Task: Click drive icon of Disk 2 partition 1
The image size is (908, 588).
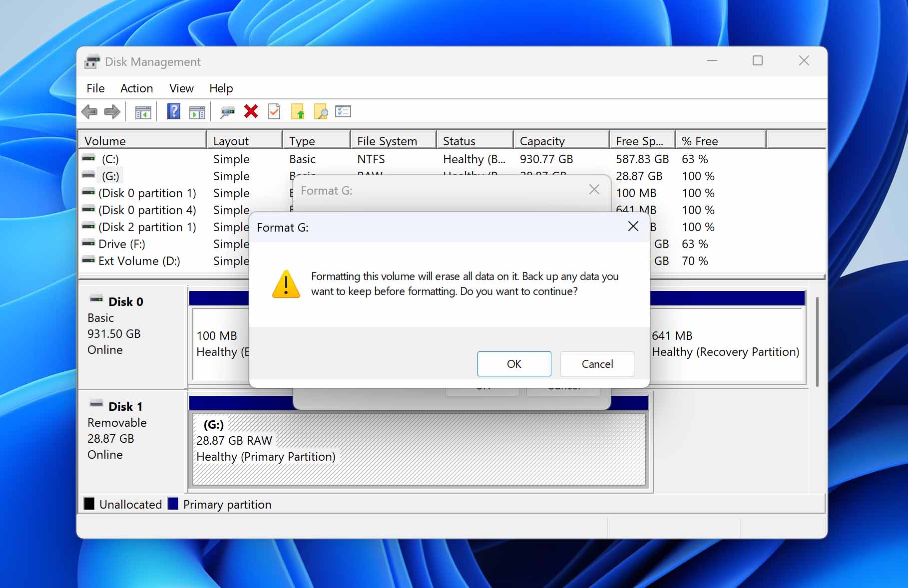Action: pyautogui.click(x=88, y=226)
